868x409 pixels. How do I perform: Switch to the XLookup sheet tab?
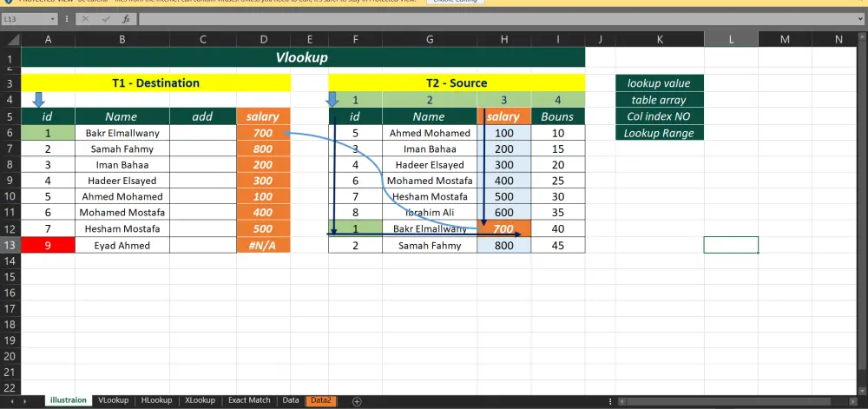coord(200,400)
